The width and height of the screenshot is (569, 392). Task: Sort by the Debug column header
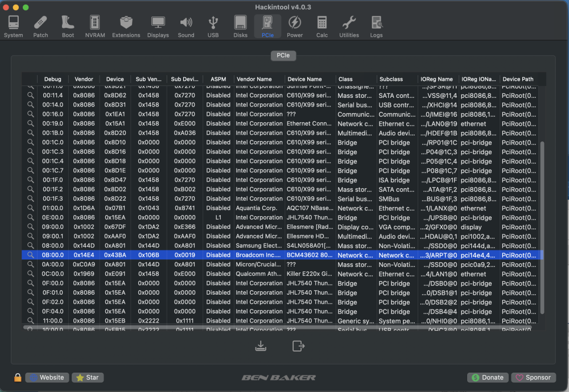pos(52,79)
